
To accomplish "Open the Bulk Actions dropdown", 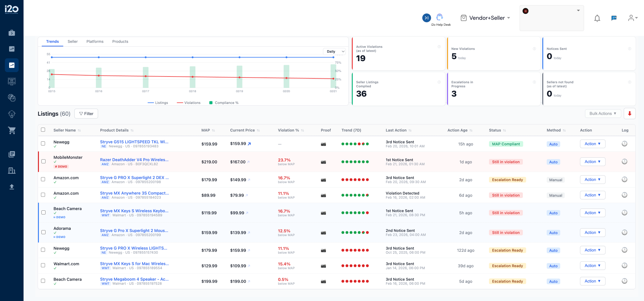I will point(603,114).
